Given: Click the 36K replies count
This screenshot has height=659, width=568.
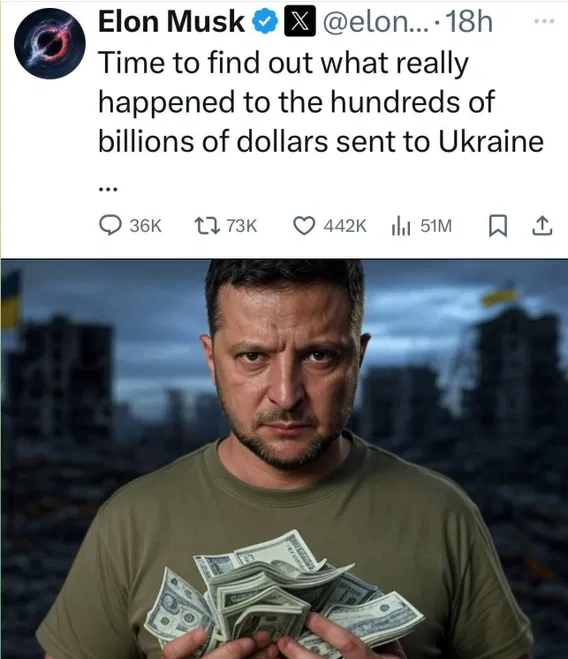Looking at the screenshot, I should tap(145, 226).
